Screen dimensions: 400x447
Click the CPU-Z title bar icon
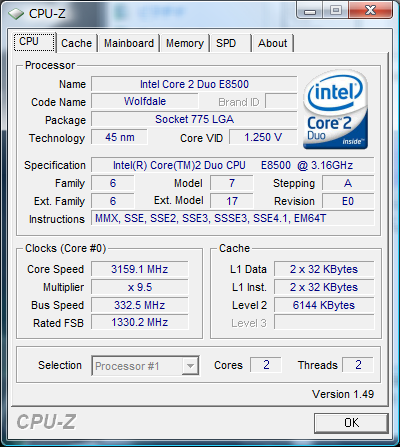pos(16,14)
